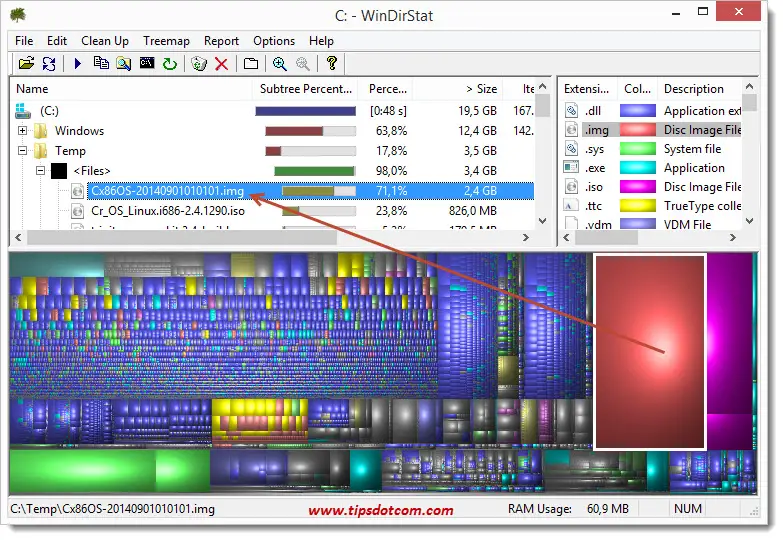Viewport: 783px width, 540px height.
Task: Click the .dll extension file icon
Action: point(571,110)
